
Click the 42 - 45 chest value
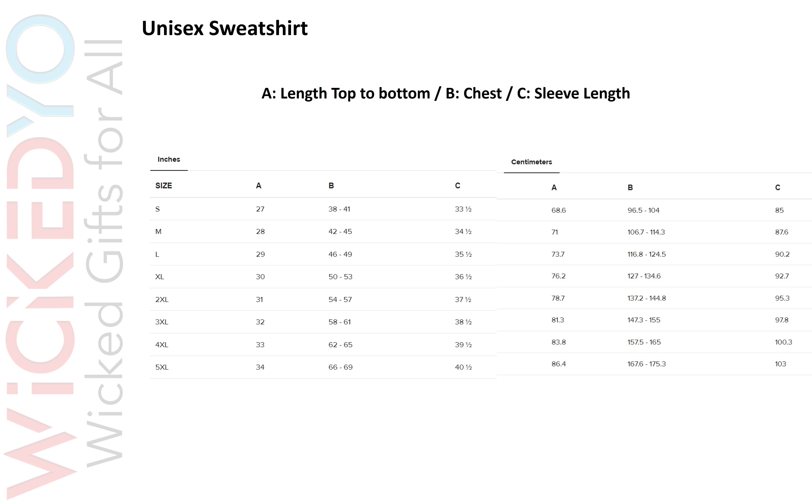point(340,232)
